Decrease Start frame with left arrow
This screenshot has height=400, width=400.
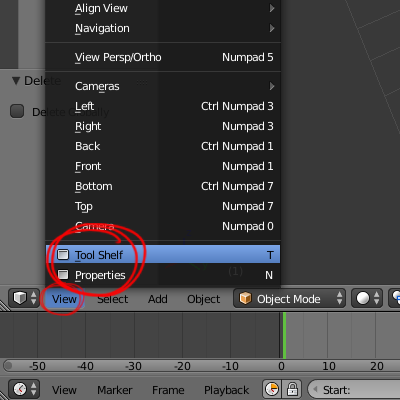coord(314,389)
